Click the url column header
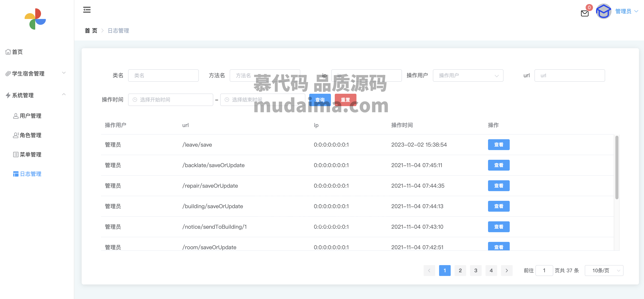The image size is (644, 299). (186, 125)
